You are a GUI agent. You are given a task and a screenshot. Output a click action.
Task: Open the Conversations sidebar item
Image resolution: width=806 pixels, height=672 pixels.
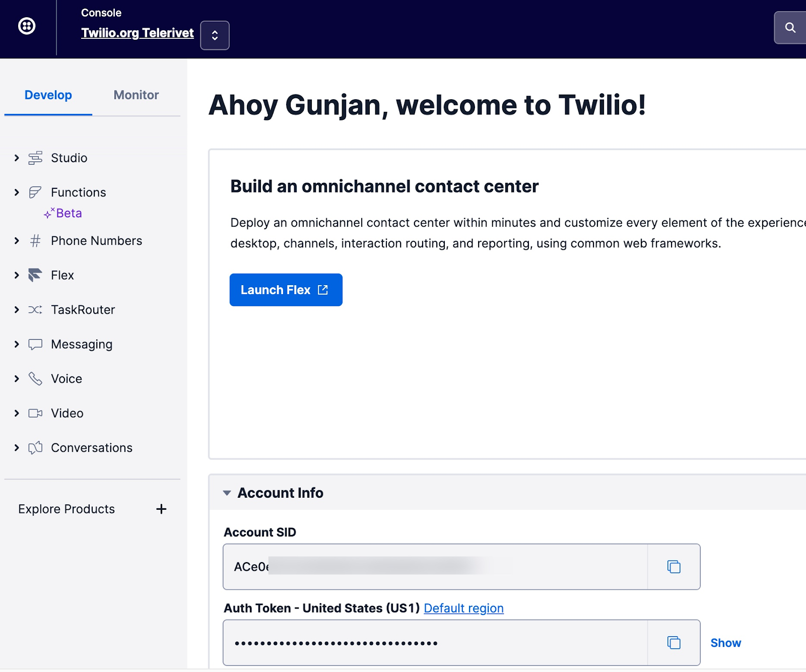click(92, 448)
